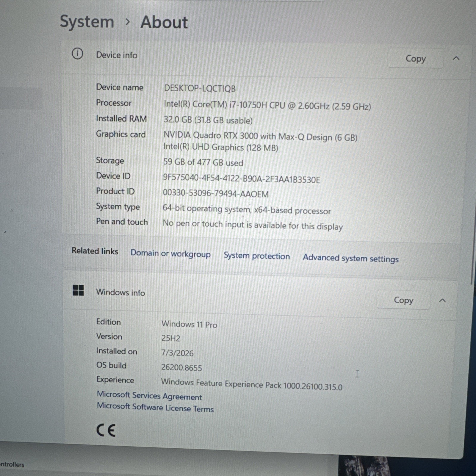Image resolution: width=476 pixels, height=476 pixels.
Task: Click the Windows Feature Experience Pack value
Action: 252,384
